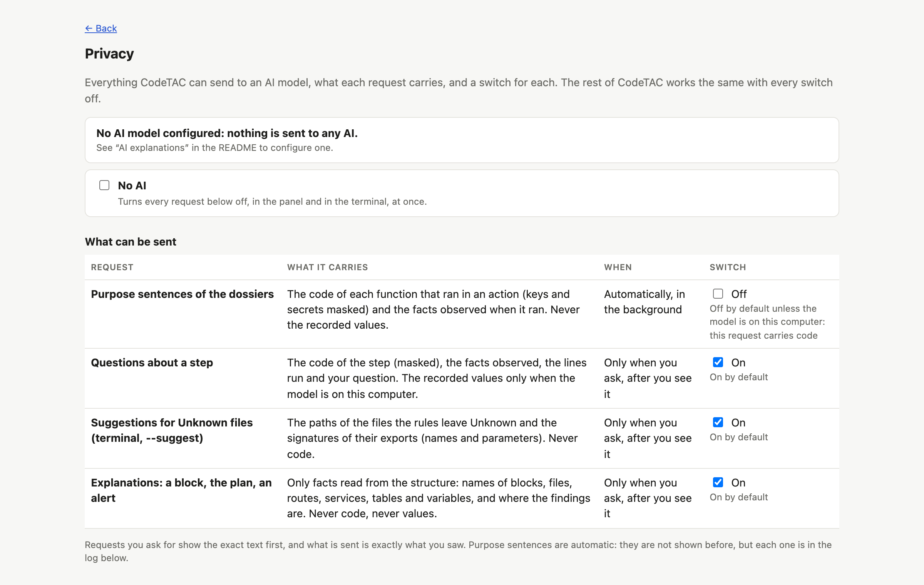Click 'Automatically, in the background' cell
Screen dimensions: 924x585
coord(644,302)
